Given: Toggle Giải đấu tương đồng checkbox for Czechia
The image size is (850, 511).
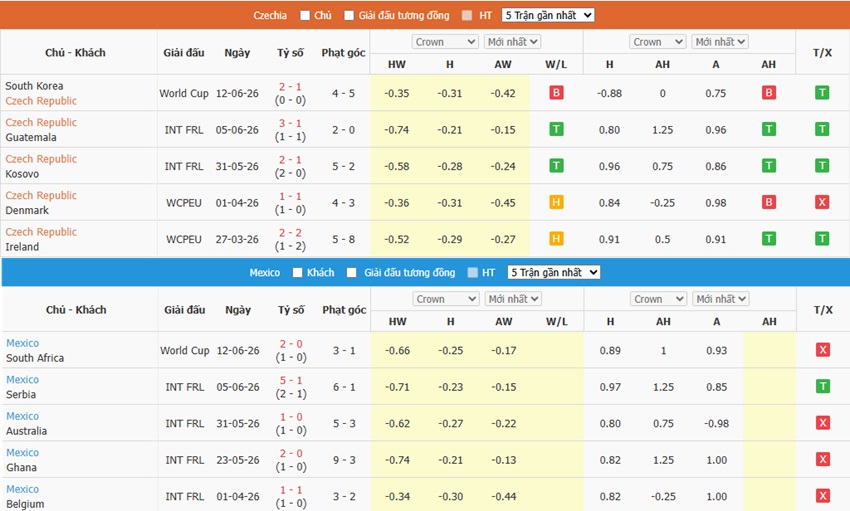Looking at the screenshot, I should click(x=349, y=16).
